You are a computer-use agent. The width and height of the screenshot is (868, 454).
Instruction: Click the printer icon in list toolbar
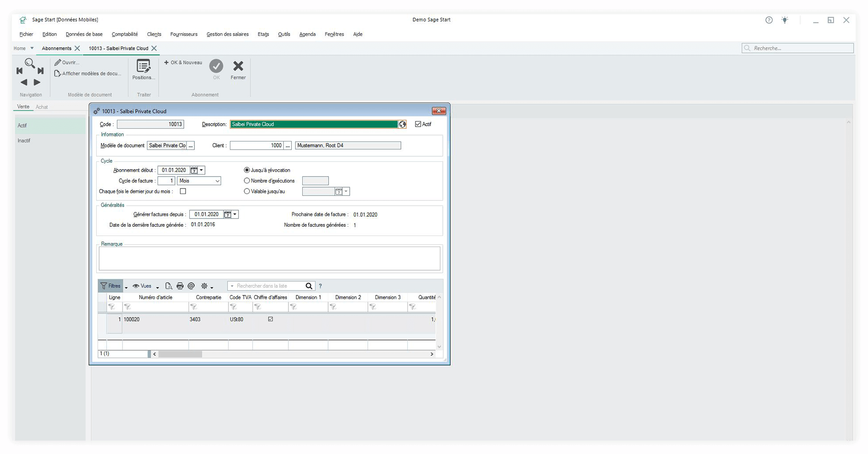point(180,286)
